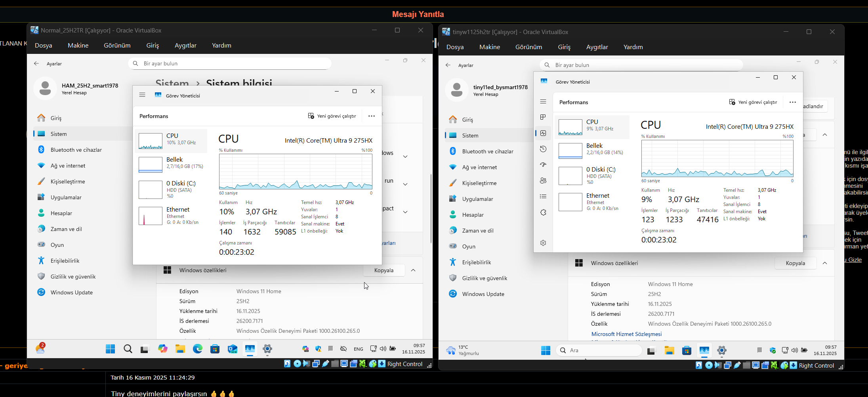Switch to Processes icon in tiny11 Task Manager
This screenshot has width=868, height=397.
[x=543, y=117]
